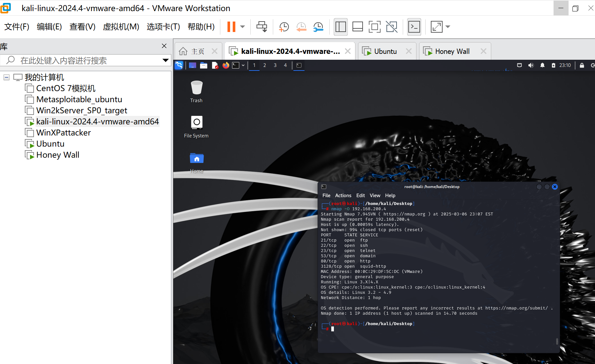Switch to Kali workspace 3
This screenshot has width=595, height=364.
pyautogui.click(x=275, y=65)
